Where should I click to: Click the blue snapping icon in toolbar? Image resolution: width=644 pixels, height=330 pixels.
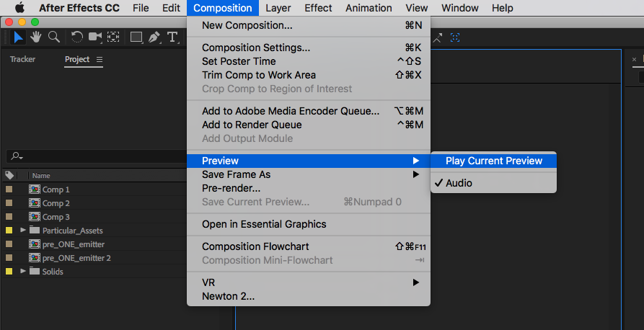coord(454,37)
